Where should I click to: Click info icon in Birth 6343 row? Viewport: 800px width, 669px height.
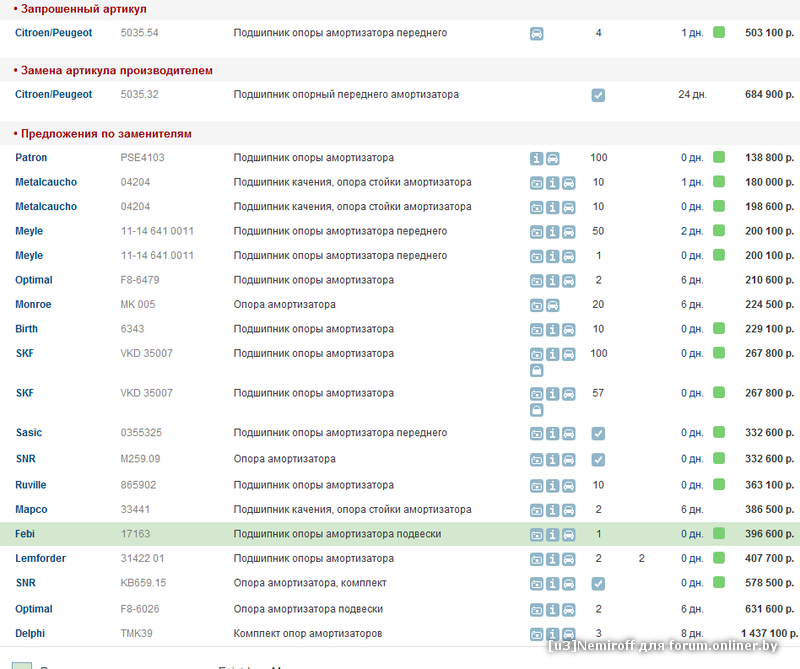(x=553, y=329)
